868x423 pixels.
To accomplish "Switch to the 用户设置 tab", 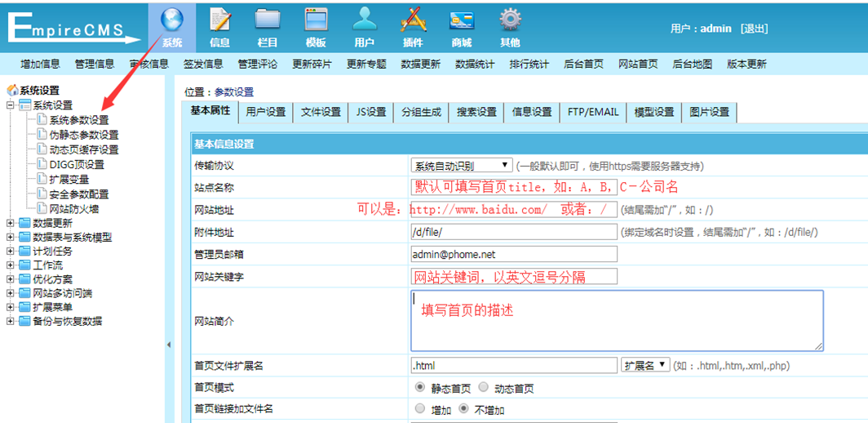I will [x=265, y=112].
